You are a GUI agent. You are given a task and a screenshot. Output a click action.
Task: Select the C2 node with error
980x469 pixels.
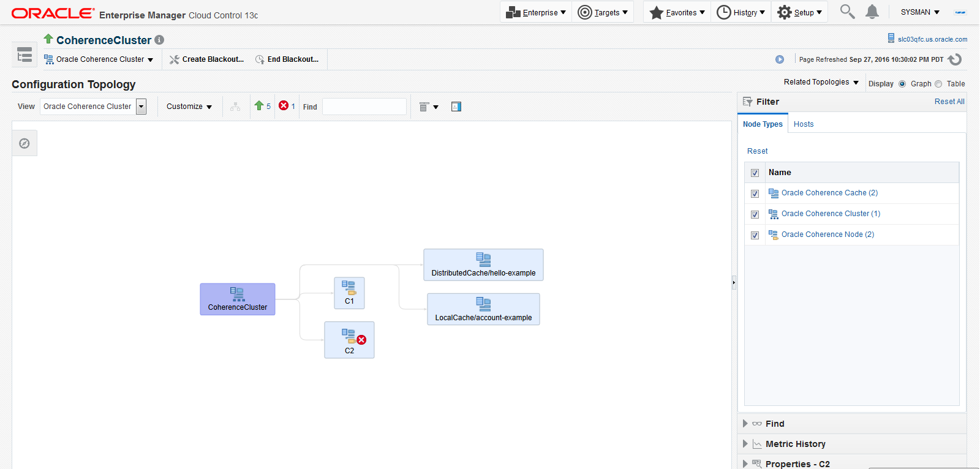(349, 340)
